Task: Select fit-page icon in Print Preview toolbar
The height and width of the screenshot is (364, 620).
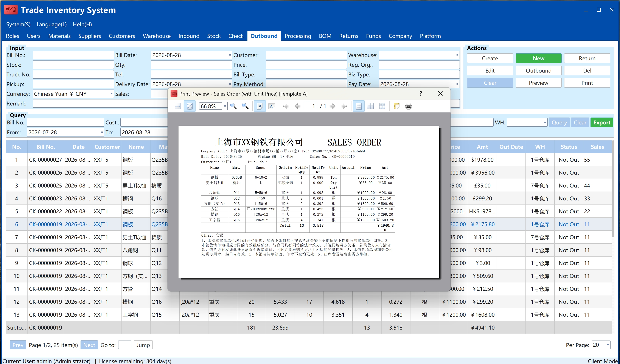Action: coord(190,106)
